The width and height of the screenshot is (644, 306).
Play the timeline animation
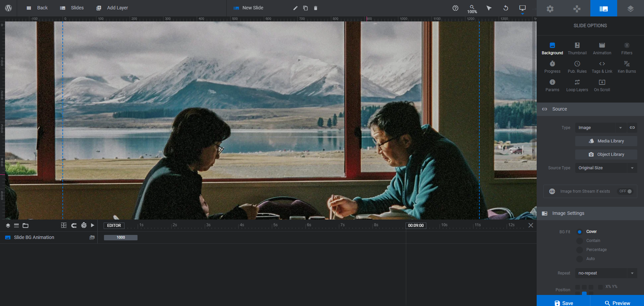coord(93,226)
